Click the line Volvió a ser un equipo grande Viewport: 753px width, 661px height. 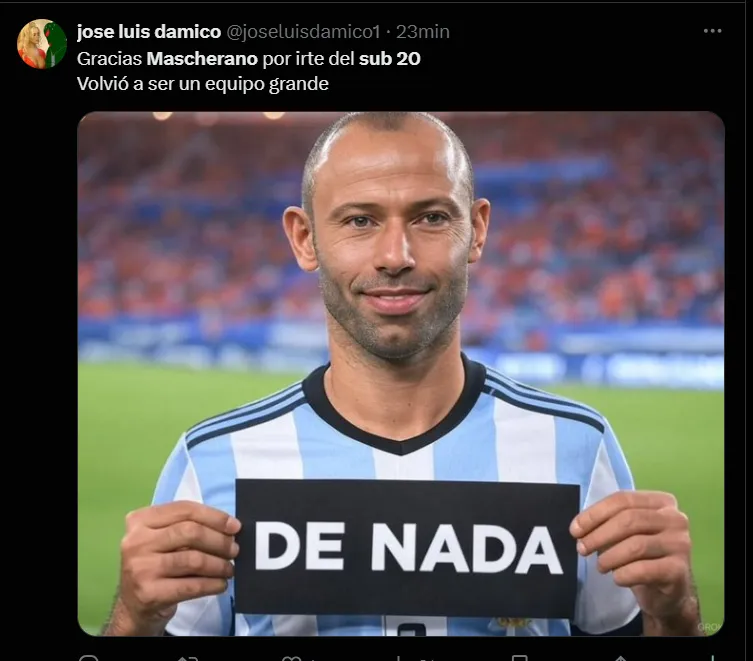pyautogui.click(x=203, y=84)
